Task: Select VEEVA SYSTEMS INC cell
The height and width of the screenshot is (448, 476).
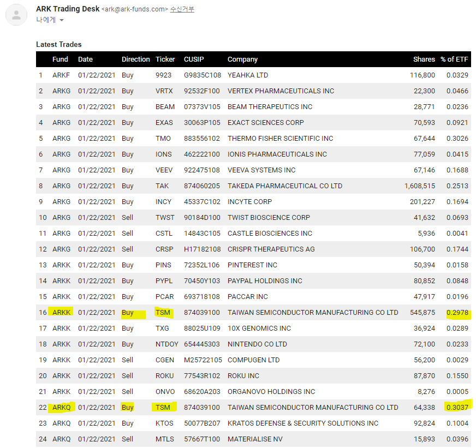Action: [261, 170]
